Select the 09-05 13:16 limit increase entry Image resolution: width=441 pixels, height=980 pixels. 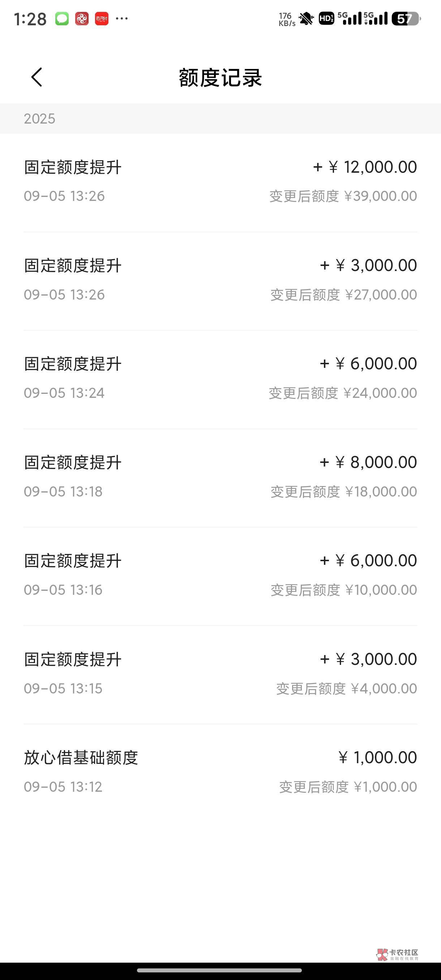click(220, 575)
